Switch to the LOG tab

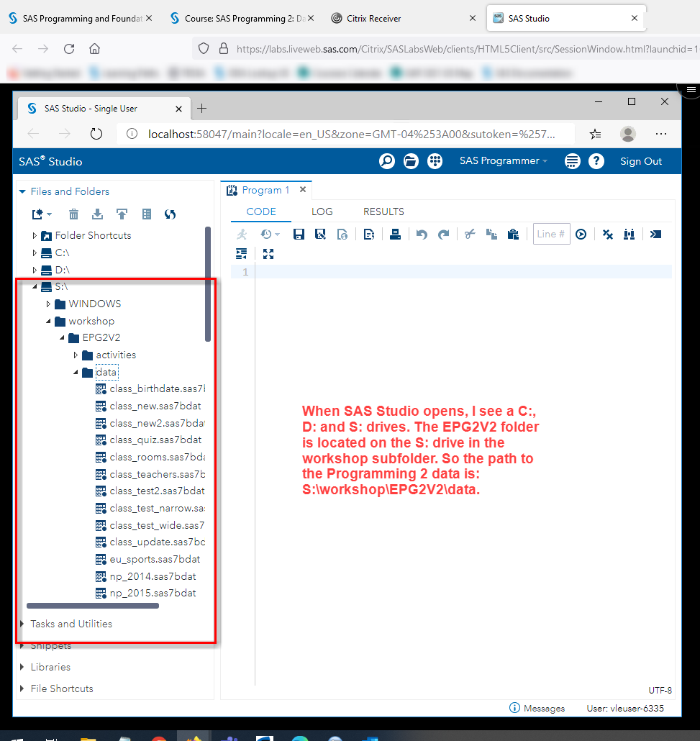(x=322, y=212)
